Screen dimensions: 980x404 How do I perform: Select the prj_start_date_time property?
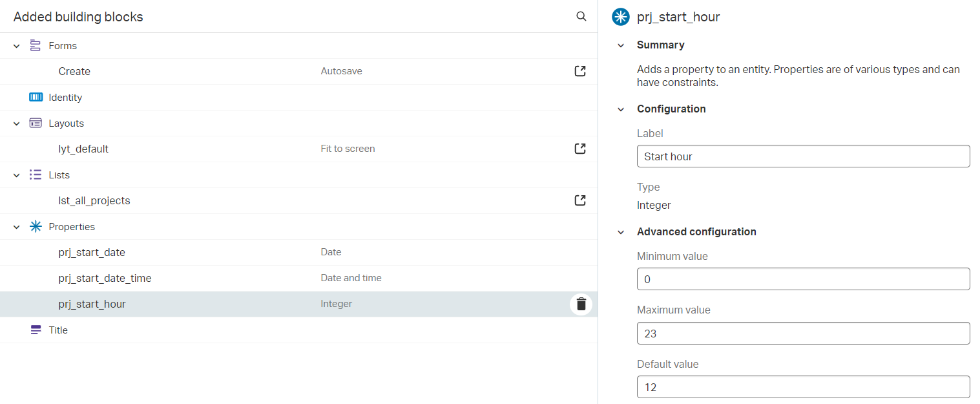pos(298,278)
